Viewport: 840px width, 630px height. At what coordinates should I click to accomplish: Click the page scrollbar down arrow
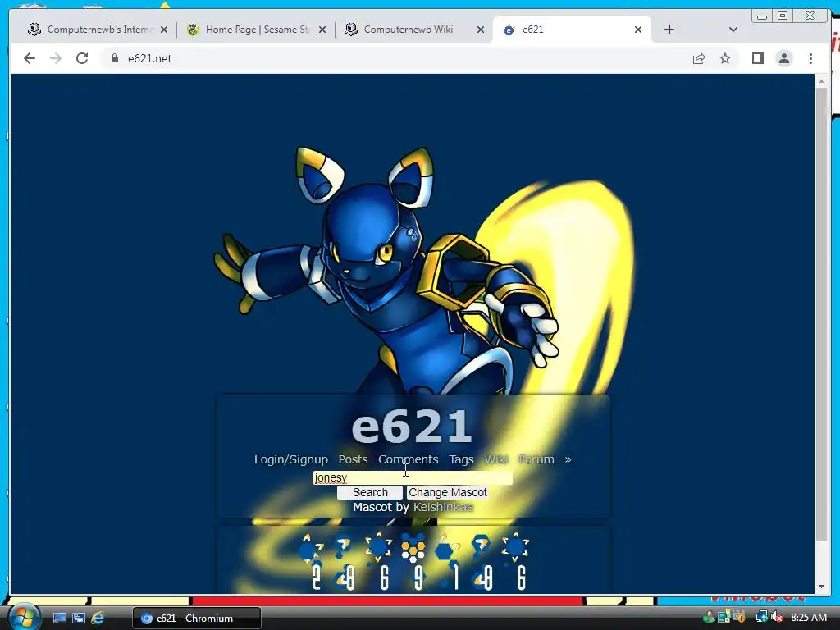pyautogui.click(x=821, y=587)
